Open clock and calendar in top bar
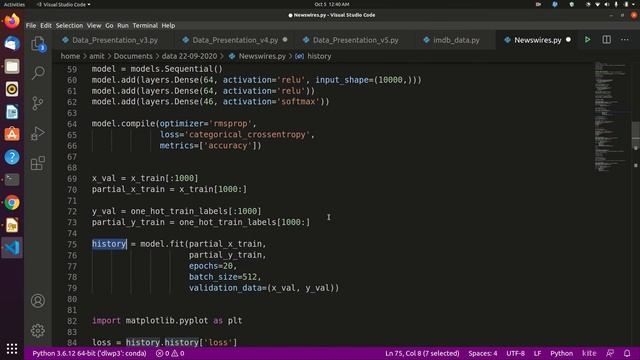The image size is (640, 360). tap(332, 4)
